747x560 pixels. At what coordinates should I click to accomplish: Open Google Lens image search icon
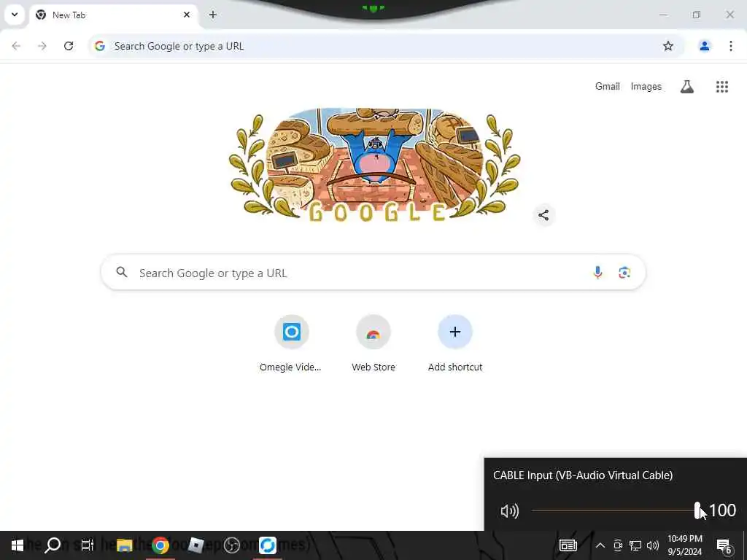click(x=624, y=273)
